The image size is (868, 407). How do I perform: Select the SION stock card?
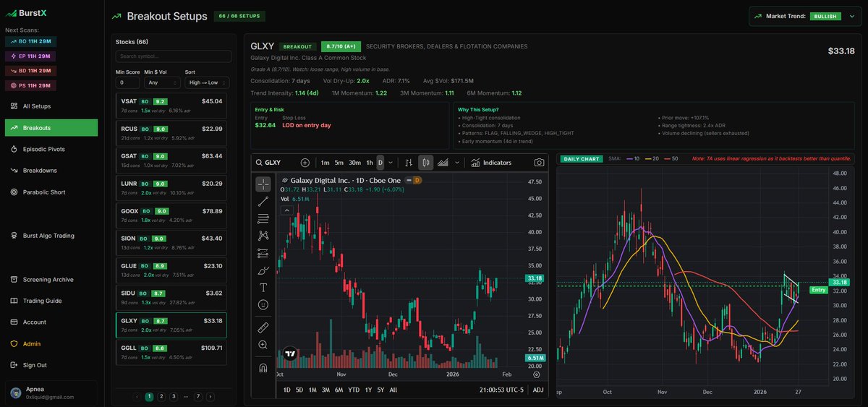(171, 241)
